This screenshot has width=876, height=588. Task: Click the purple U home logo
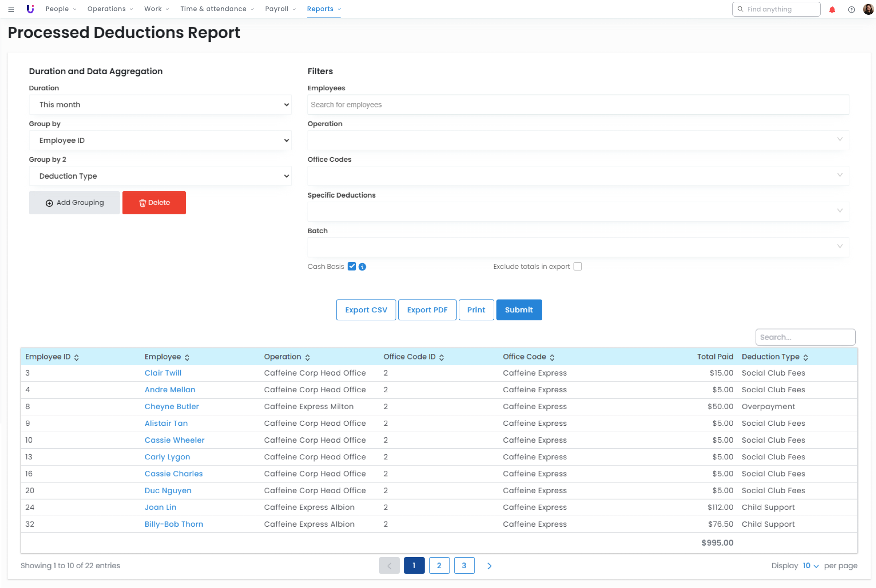(x=30, y=9)
